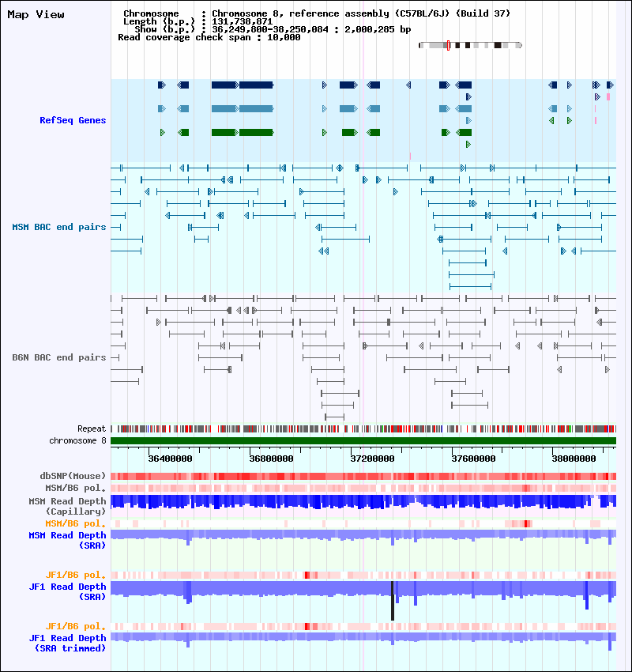Click the MSM Read Depth (Capillary) label
The height and width of the screenshot is (672, 632).
click(67, 506)
